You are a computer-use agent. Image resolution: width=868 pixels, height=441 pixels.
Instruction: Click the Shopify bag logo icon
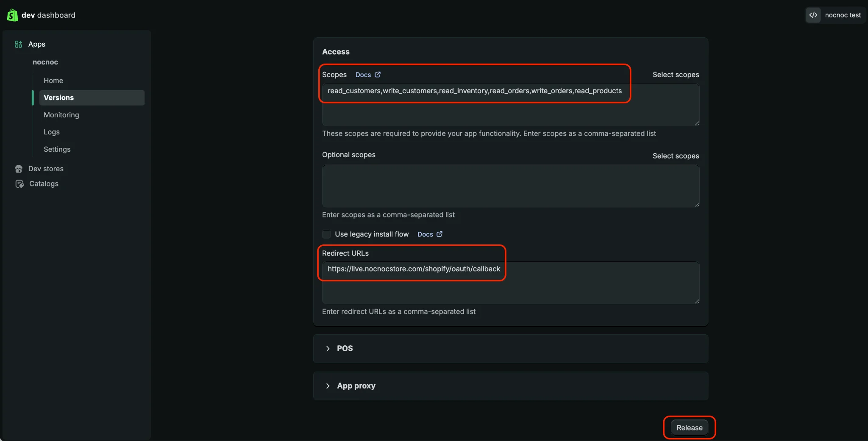point(12,15)
